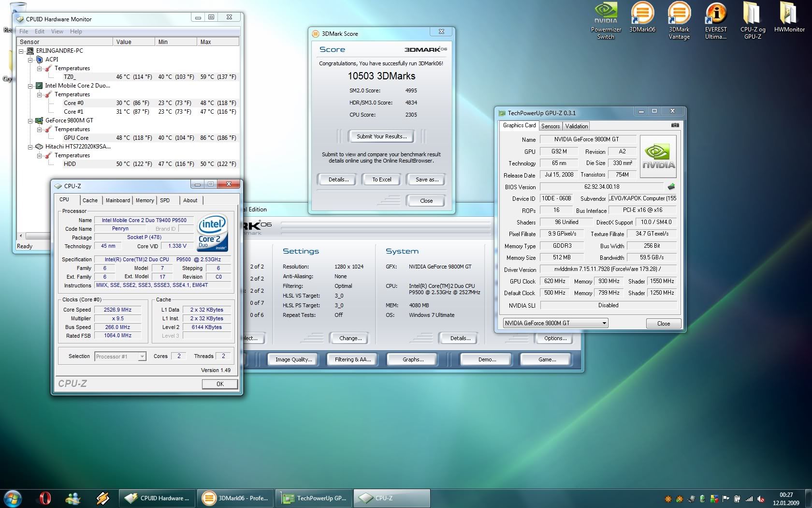812x508 pixels.
Task: Export the score with To Excel
Action: coord(382,179)
